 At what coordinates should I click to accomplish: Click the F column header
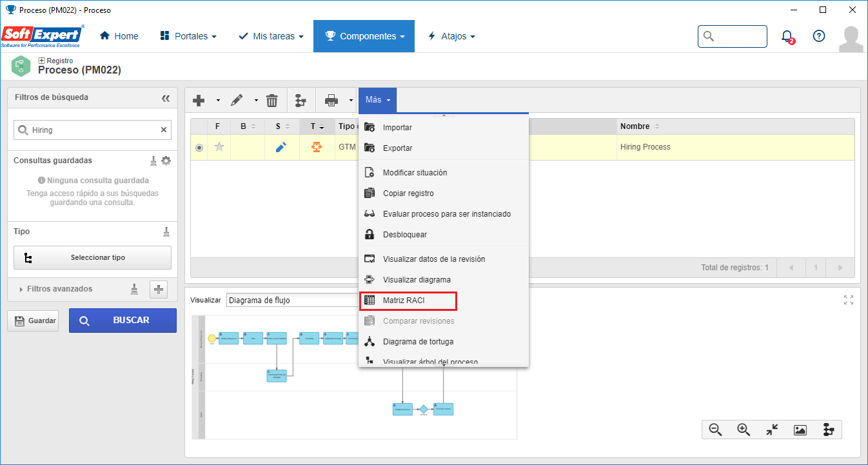tap(218, 126)
